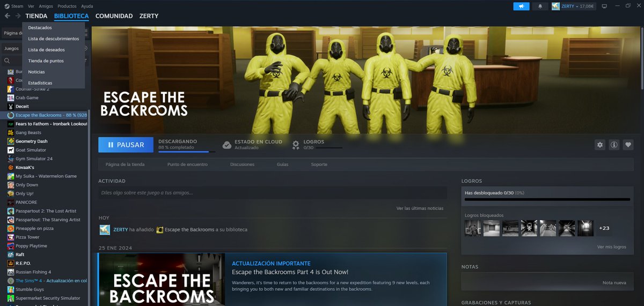The image size is (644, 306).
Task: Open the Productos menu
Action: click(67, 6)
